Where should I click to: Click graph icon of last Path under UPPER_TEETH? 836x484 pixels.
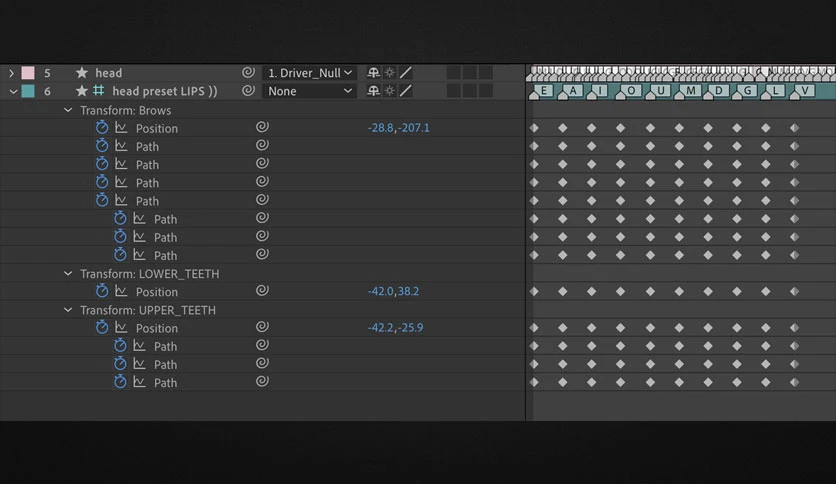coord(139,382)
